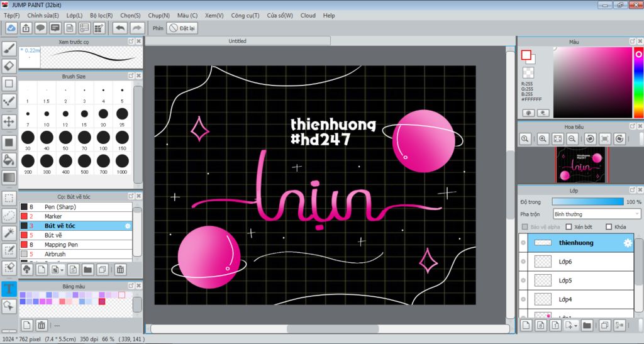Pick the Lasso selection tool

coord(9,216)
